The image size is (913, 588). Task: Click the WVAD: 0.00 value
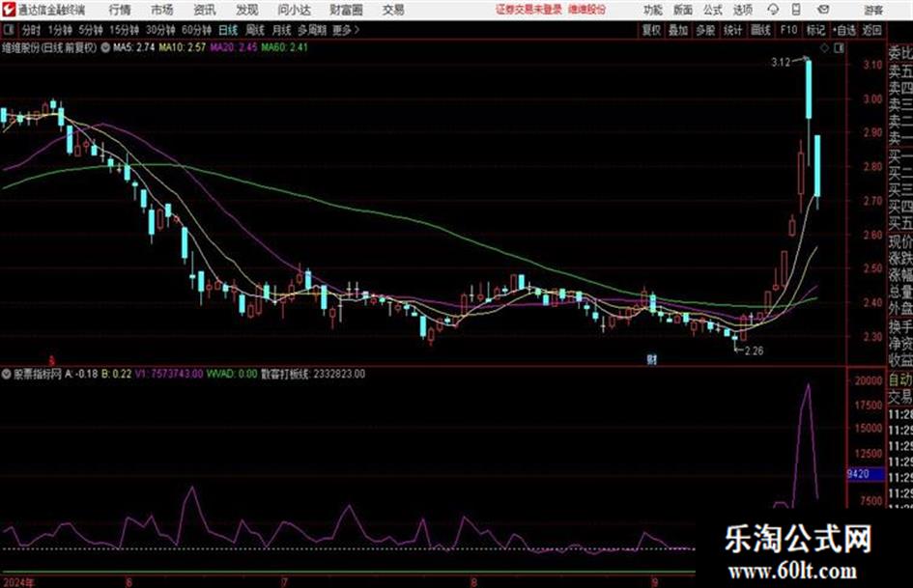(232, 374)
